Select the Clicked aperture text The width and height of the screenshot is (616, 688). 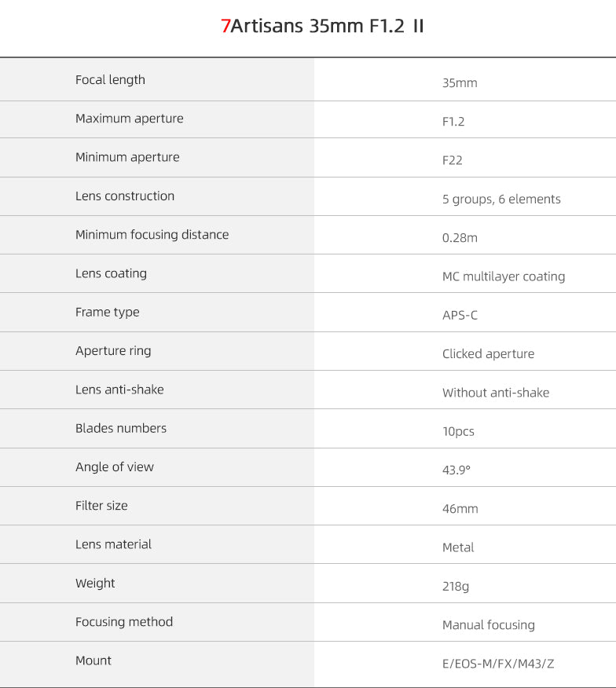tap(488, 354)
